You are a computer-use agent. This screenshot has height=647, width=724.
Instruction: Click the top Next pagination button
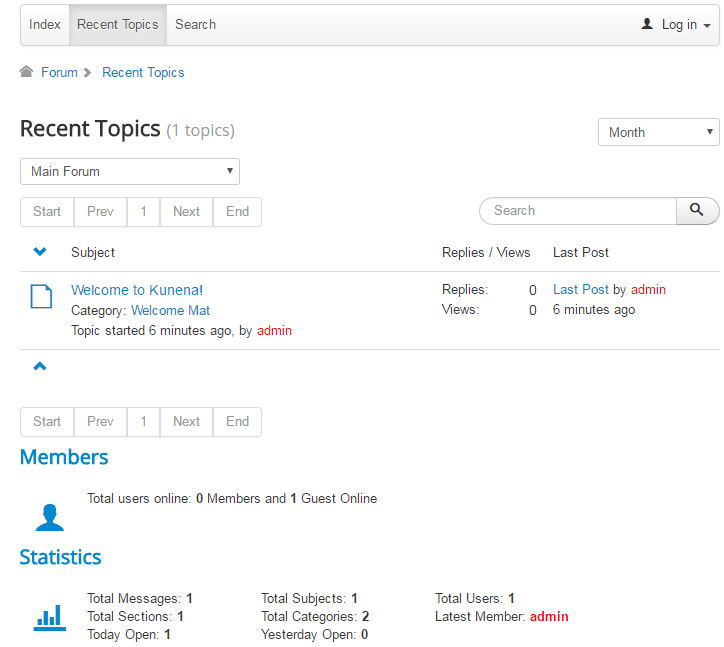coord(186,211)
